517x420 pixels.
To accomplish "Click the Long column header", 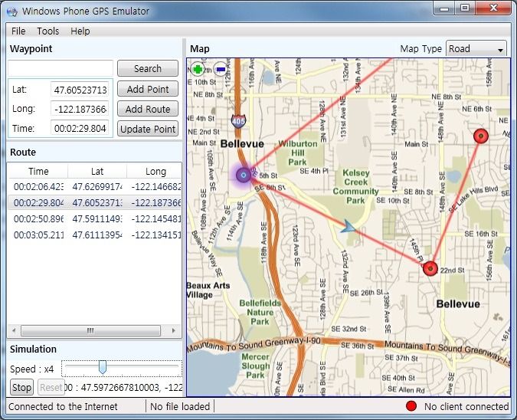I will 155,171.
